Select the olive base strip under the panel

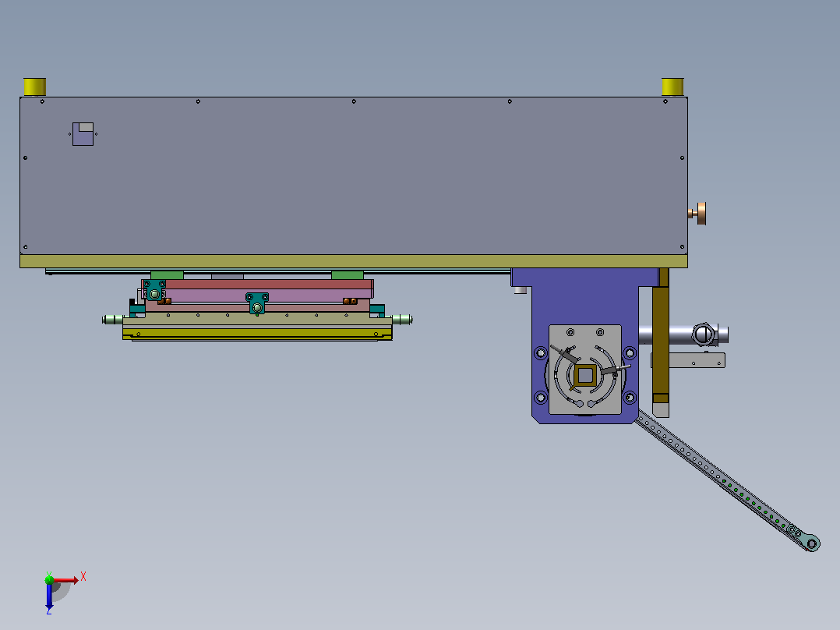click(x=354, y=261)
